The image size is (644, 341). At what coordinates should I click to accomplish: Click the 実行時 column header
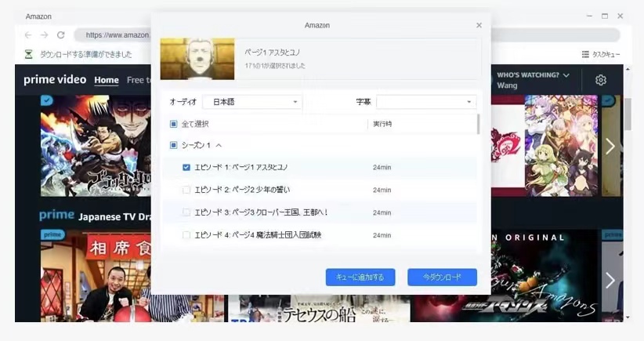pos(382,124)
